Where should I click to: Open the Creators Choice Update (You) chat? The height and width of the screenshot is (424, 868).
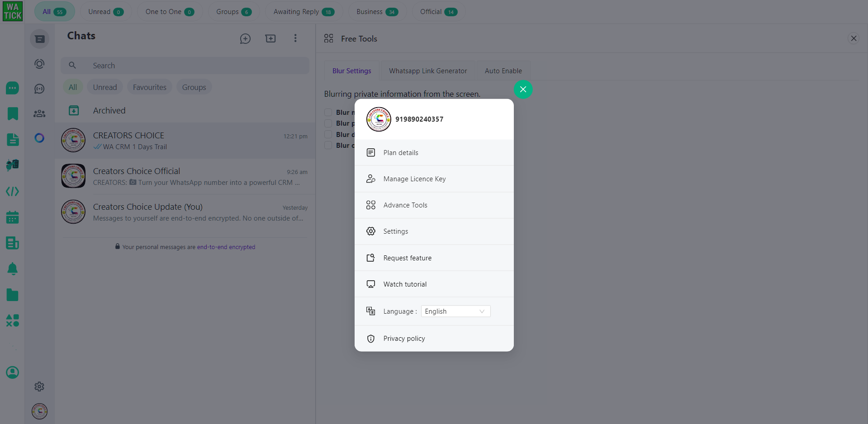tap(185, 212)
